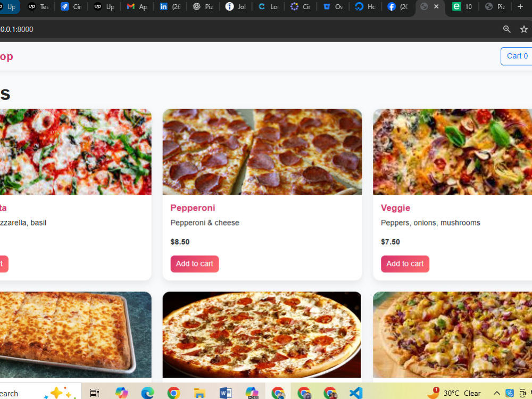Switch to the 'Jol' info-icon tab
Viewport: 532px width, 399px height.
click(236, 7)
